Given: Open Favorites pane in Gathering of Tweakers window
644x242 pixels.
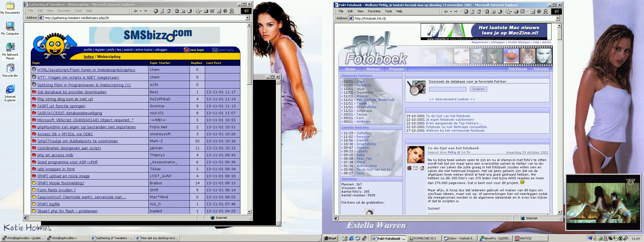Looking at the screenshot, I should [x=183, y=11].
